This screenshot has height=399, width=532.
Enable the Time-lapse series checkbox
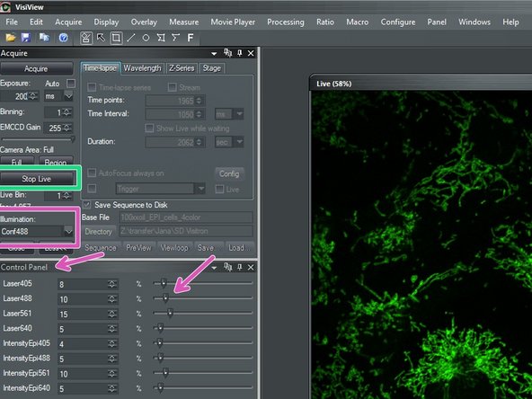92,87
